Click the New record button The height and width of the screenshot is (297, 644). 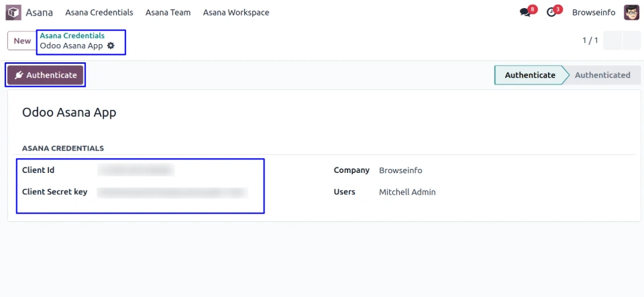(x=22, y=41)
